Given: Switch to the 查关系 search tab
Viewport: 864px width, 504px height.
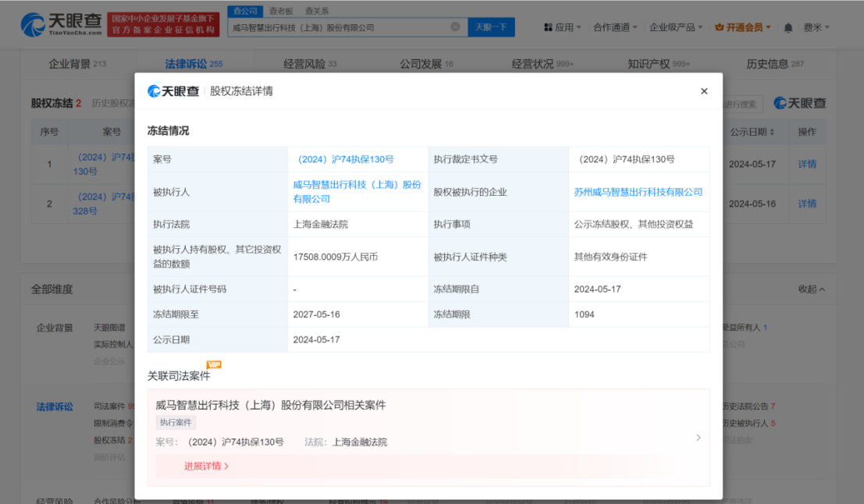Looking at the screenshot, I should 317,11.
